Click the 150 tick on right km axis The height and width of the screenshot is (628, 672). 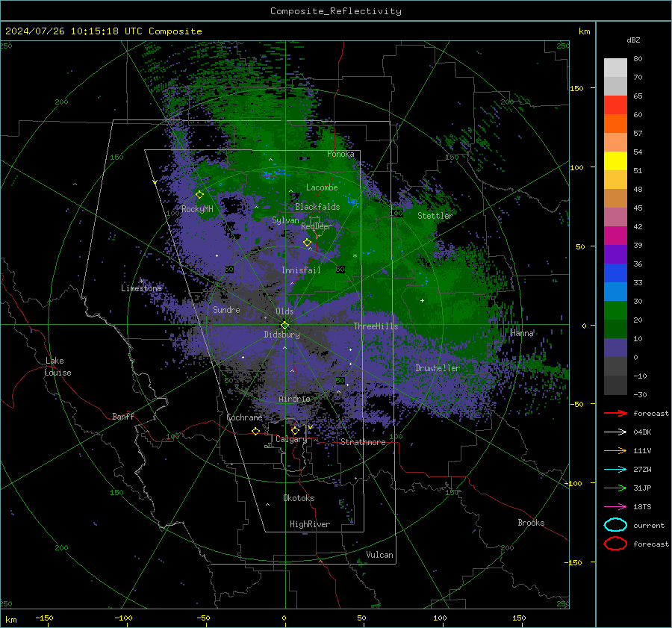(x=577, y=88)
